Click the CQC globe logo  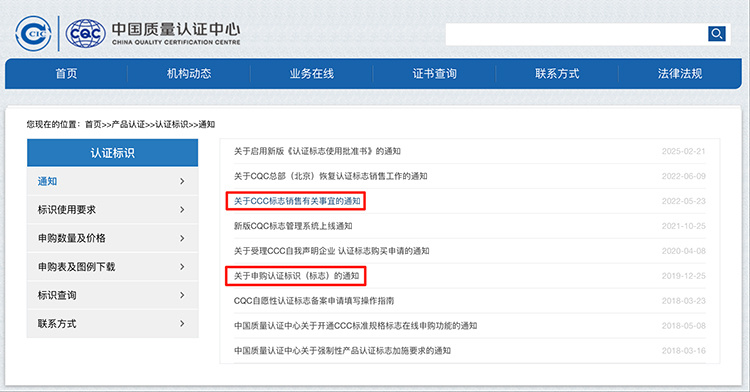[x=86, y=33]
